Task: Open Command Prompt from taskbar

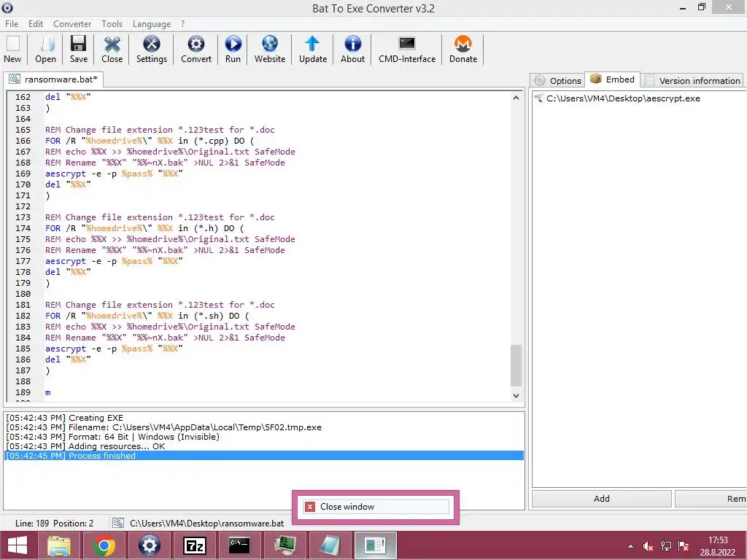Action: pos(239,545)
